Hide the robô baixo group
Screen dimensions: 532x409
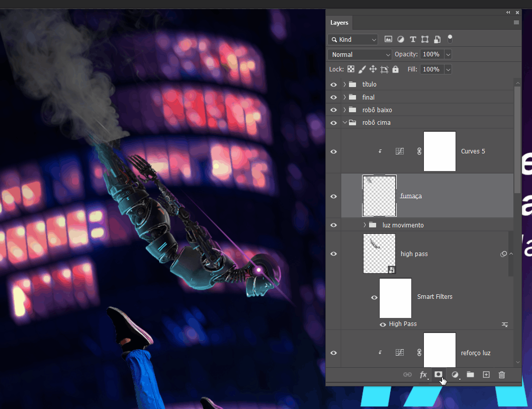tap(333, 110)
